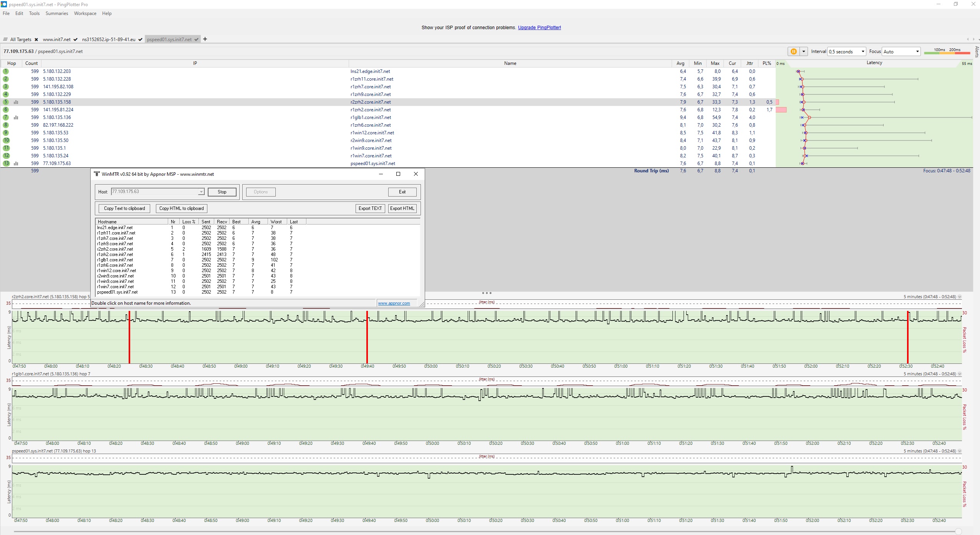
Task: Select the hop 9 green circle
Action: coord(6,133)
